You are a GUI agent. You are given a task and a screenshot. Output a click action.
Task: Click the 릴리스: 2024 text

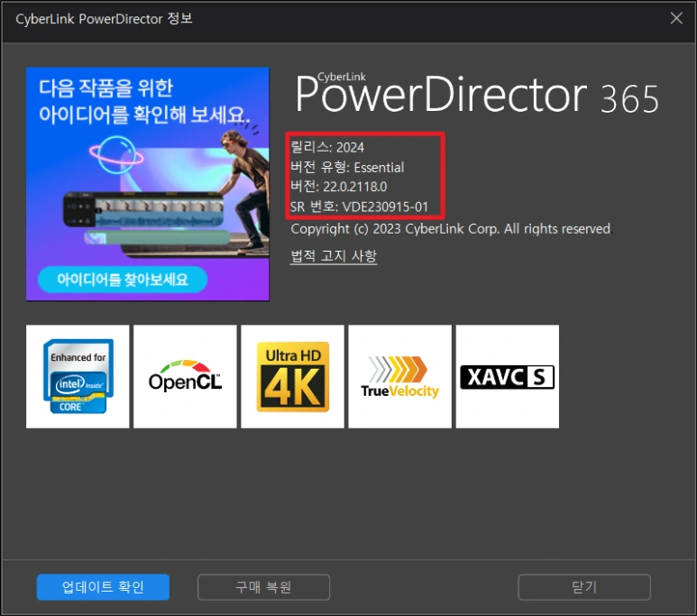pyautogui.click(x=327, y=147)
